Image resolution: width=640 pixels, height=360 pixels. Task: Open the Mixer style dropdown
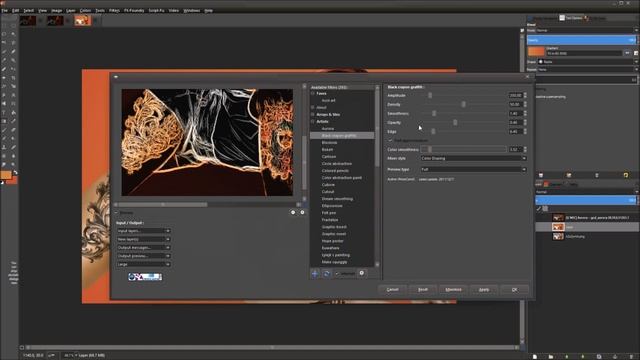pos(473,158)
